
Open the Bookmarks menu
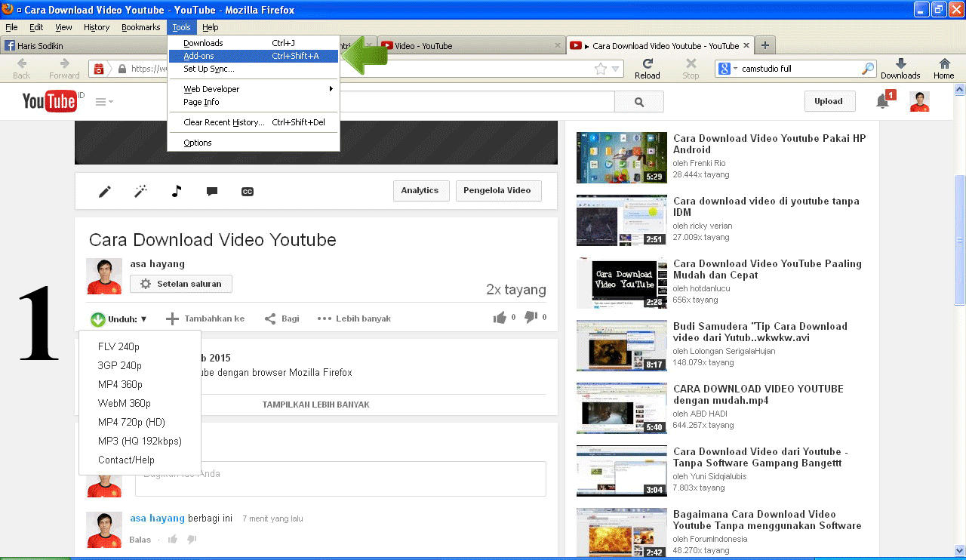(x=141, y=27)
